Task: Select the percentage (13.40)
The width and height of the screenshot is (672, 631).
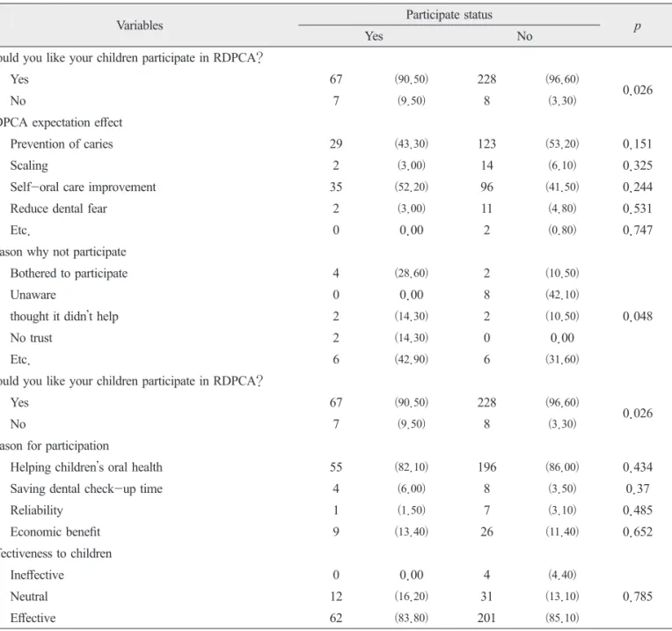Action: click(x=412, y=532)
